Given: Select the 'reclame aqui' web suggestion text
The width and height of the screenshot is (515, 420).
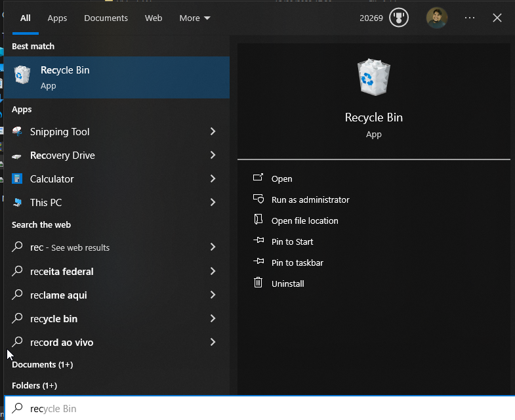Looking at the screenshot, I should (58, 295).
